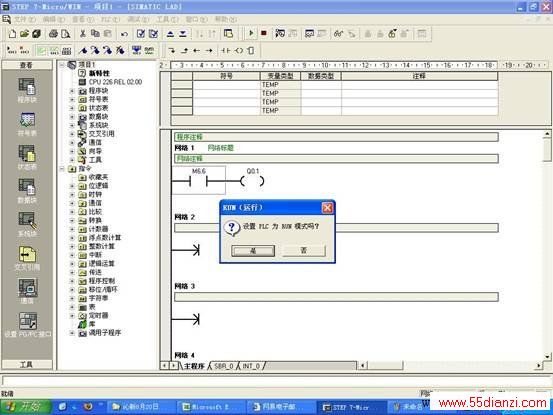The height and width of the screenshot is (415, 553).
Task: Click the New Project toolbar icon
Action: tap(12, 34)
